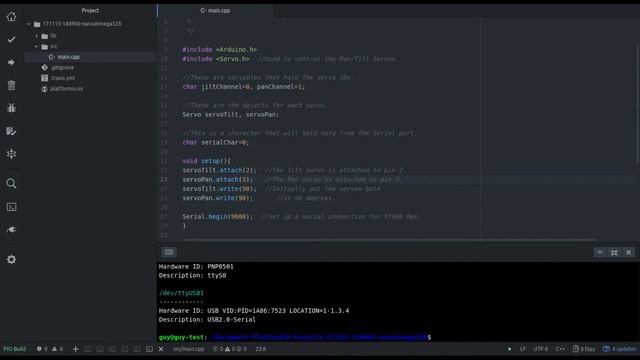Maximize the terminal panel

point(614,252)
